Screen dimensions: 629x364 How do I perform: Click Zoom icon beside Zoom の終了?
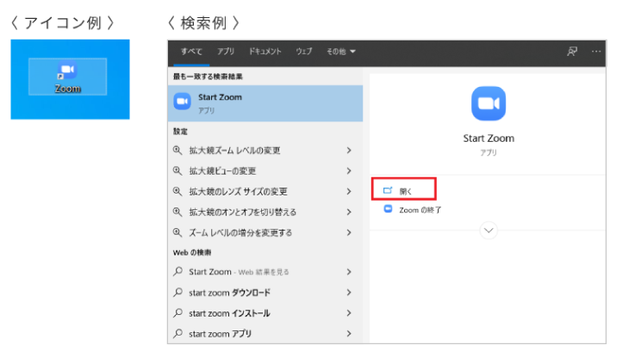tap(388, 209)
